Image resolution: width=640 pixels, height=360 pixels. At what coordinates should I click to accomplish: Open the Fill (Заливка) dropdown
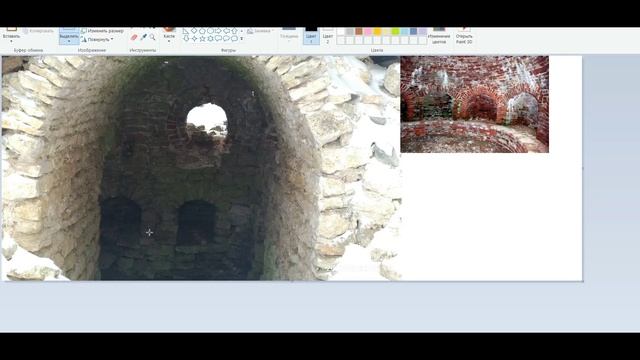pyautogui.click(x=260, y=31)
